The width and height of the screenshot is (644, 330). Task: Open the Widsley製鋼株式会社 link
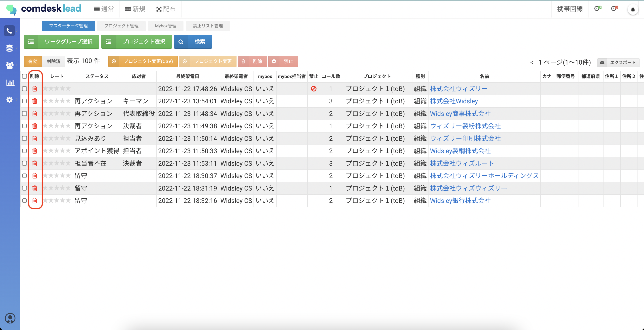460,151
